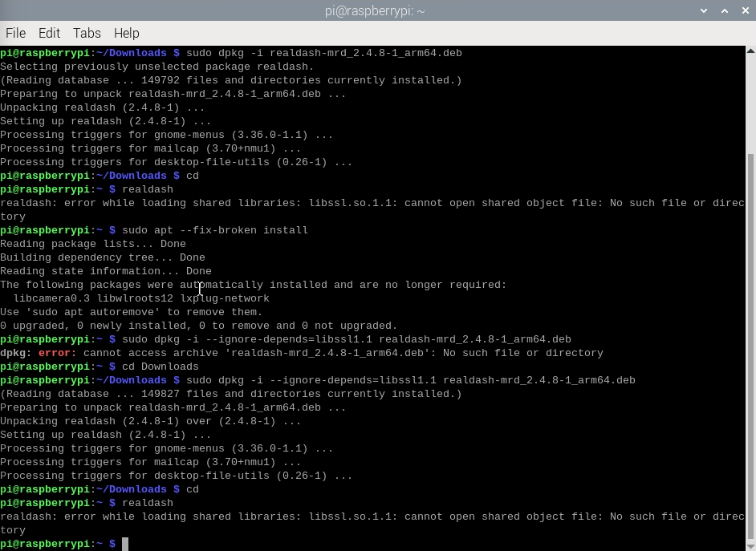Open the File menu
This screenshot has height=551, width=756.
[x=15, y=33]
